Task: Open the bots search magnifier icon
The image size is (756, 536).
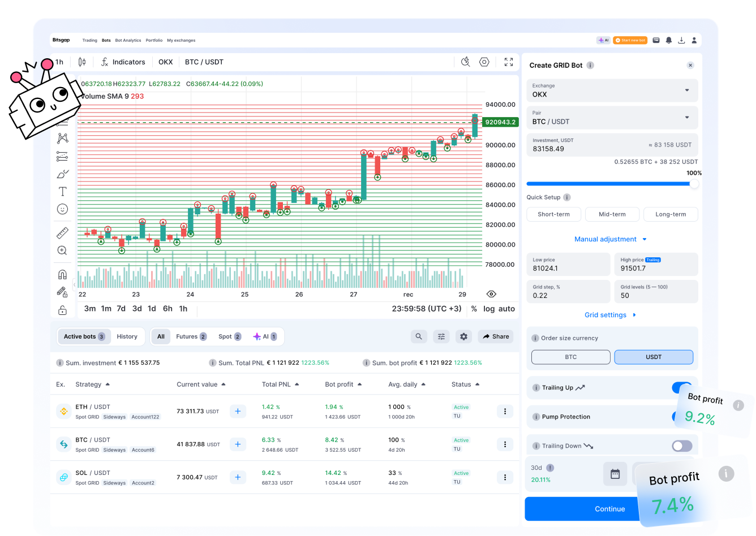Action: (419, 336)
